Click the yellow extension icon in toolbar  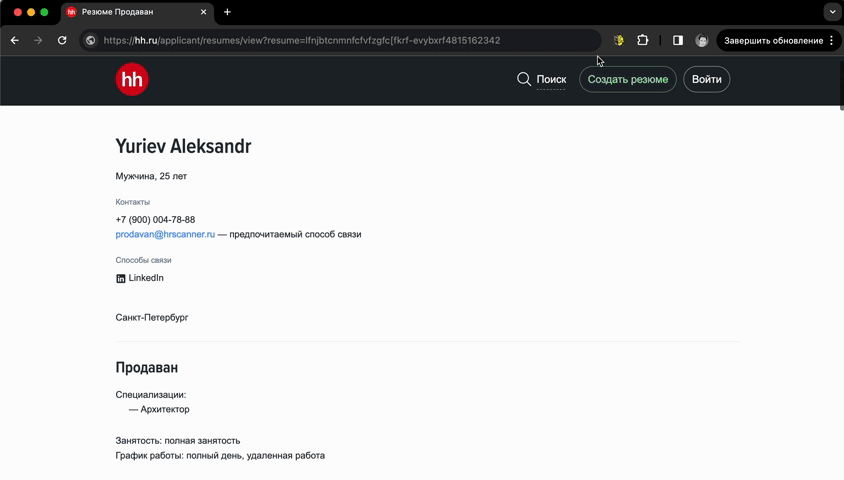point(618,41)
